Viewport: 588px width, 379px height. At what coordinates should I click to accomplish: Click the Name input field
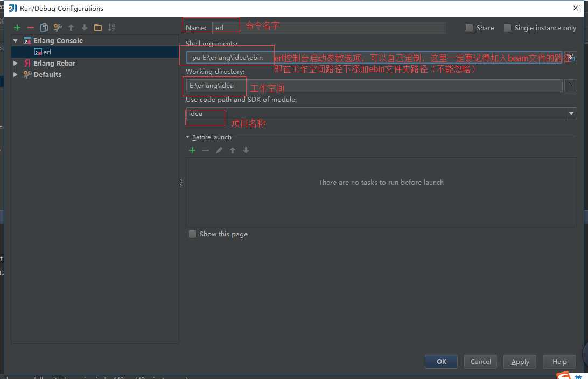pyautogui.click(x=329, y=28)
